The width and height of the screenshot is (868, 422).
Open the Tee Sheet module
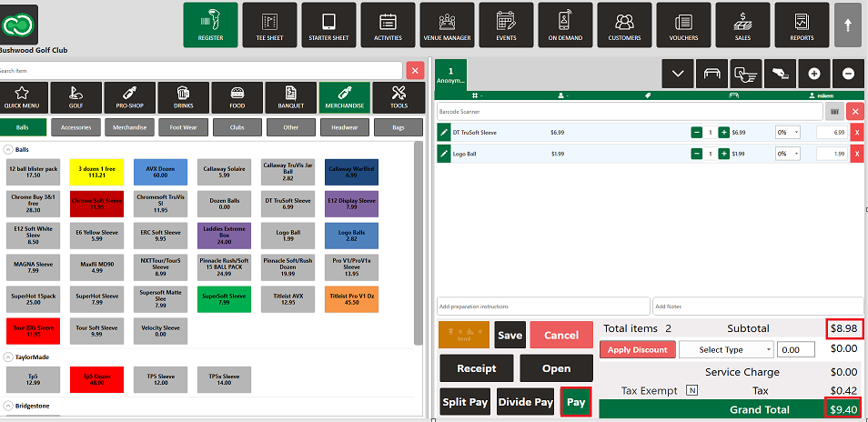[x=269, y=25]
